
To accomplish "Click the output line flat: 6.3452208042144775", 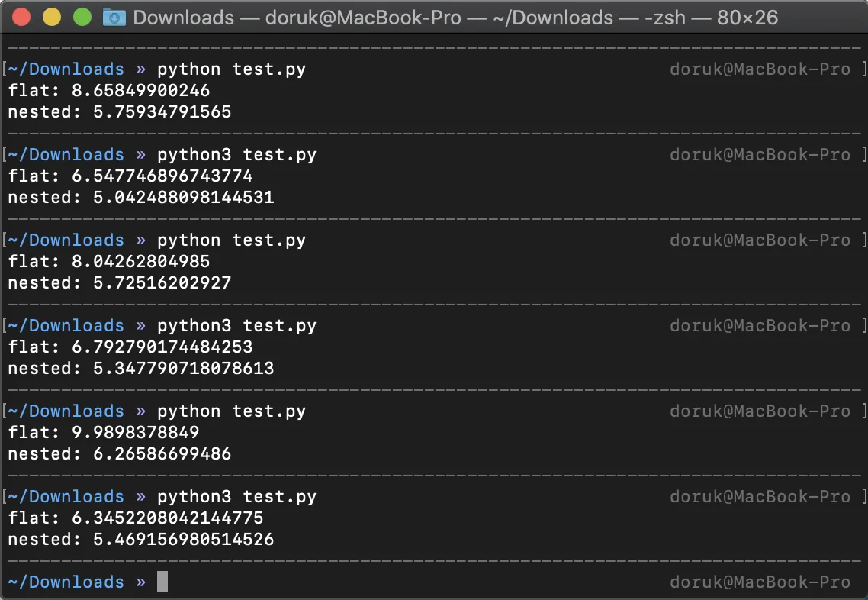I will click(x=135, y=518).
